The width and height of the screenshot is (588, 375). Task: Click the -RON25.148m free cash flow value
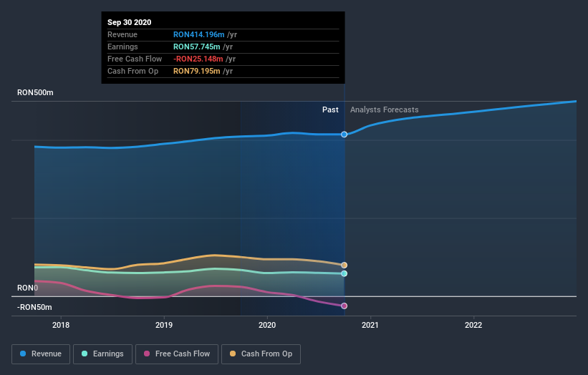click(198, 59)
